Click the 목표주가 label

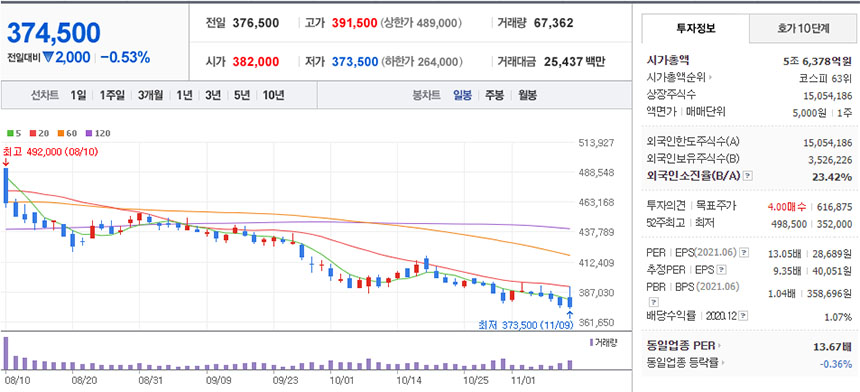click(716, 206)
